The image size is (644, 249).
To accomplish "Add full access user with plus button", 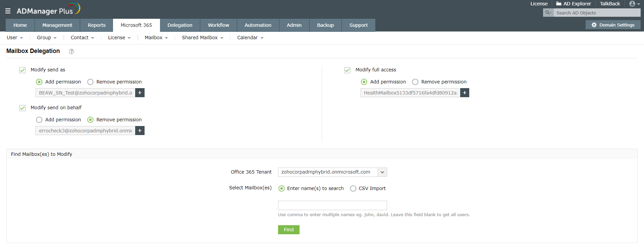I will (x=465, y=93).
